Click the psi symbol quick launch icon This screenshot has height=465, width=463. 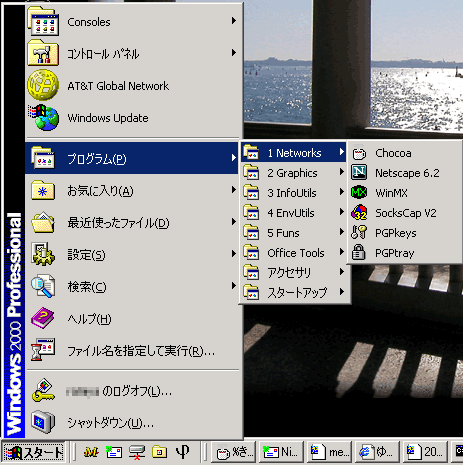coord(182,452)
